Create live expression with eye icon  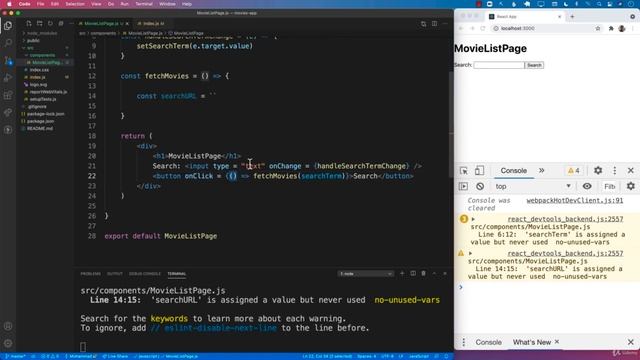pos(587,187)
